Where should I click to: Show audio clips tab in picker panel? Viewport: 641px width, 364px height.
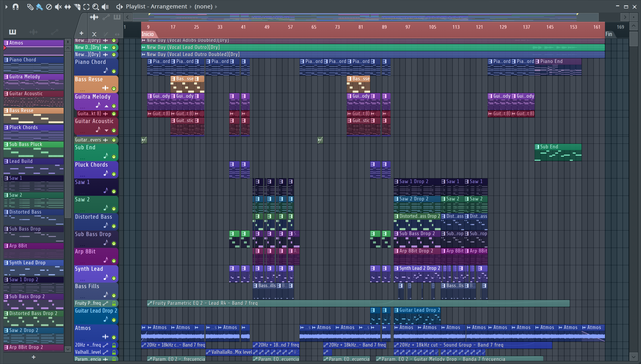point(34,32)
